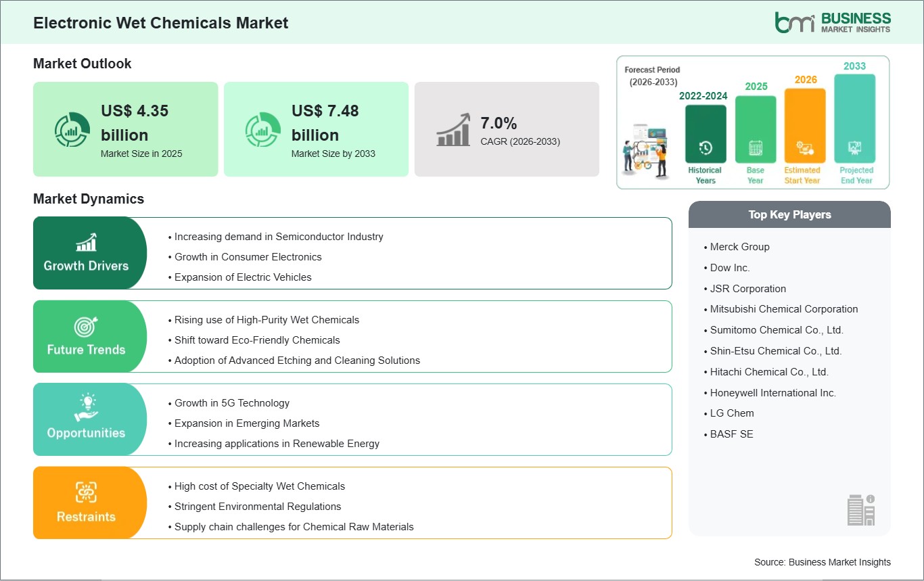The image size is (924, 581).
Task: Click the orange 2026 Estimated Start Year bar
Action: point(804,125)
